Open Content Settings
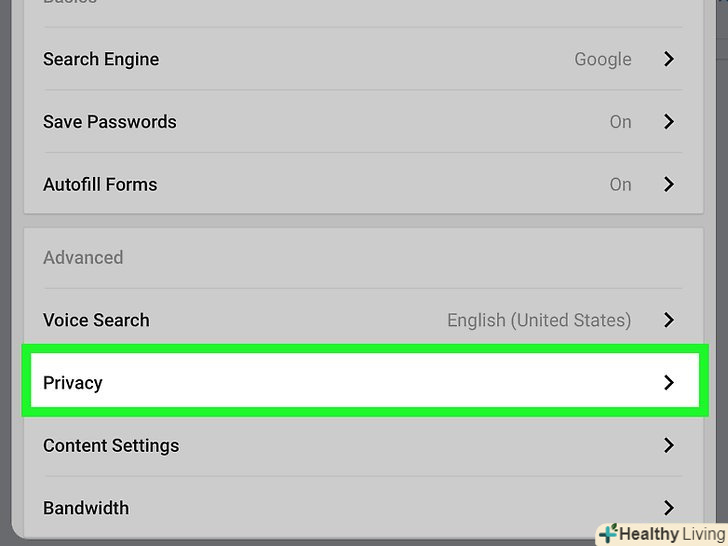Viewport: 728px width, 546px height. coord(111,446)
